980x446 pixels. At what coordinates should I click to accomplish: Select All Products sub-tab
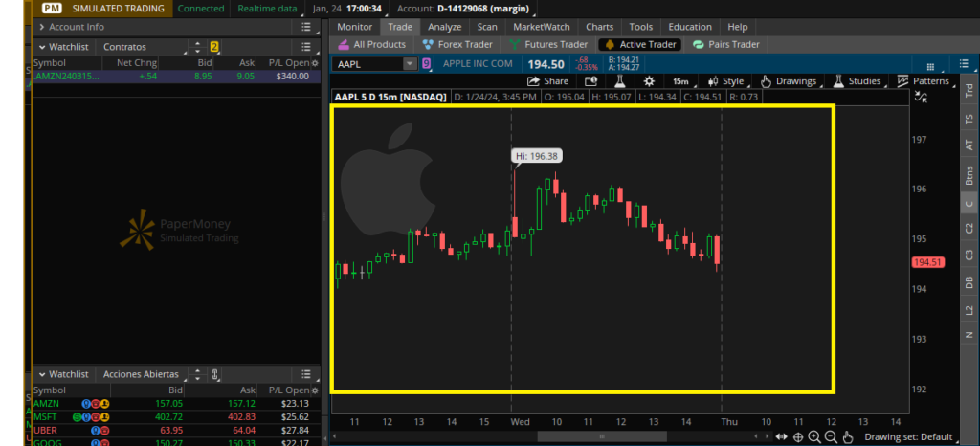pyautogui.click(x=372, y=44)
